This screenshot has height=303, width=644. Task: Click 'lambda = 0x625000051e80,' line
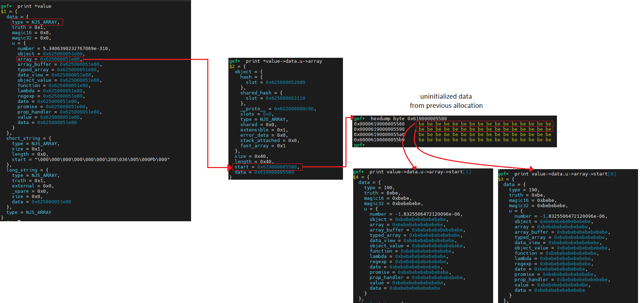coord(51,91)
